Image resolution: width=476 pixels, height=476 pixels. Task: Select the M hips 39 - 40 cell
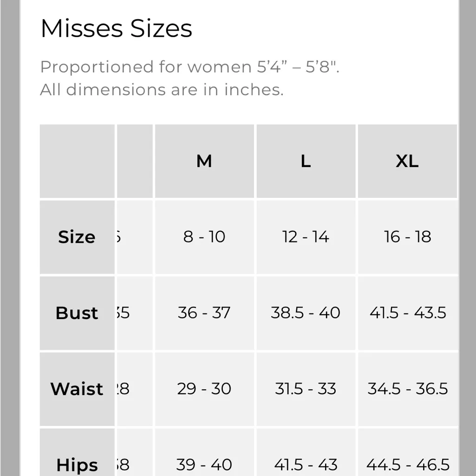204,464
